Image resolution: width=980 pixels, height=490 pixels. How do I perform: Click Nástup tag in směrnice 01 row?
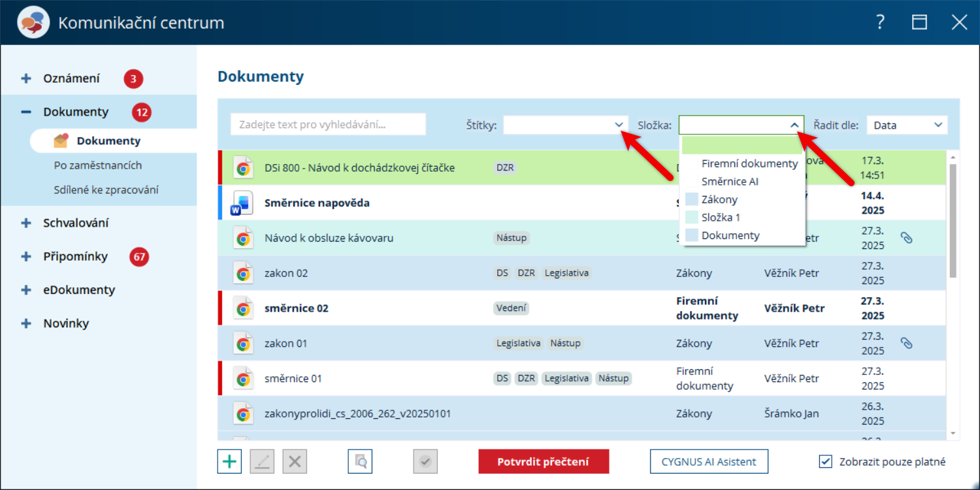[x=613, y=378]
